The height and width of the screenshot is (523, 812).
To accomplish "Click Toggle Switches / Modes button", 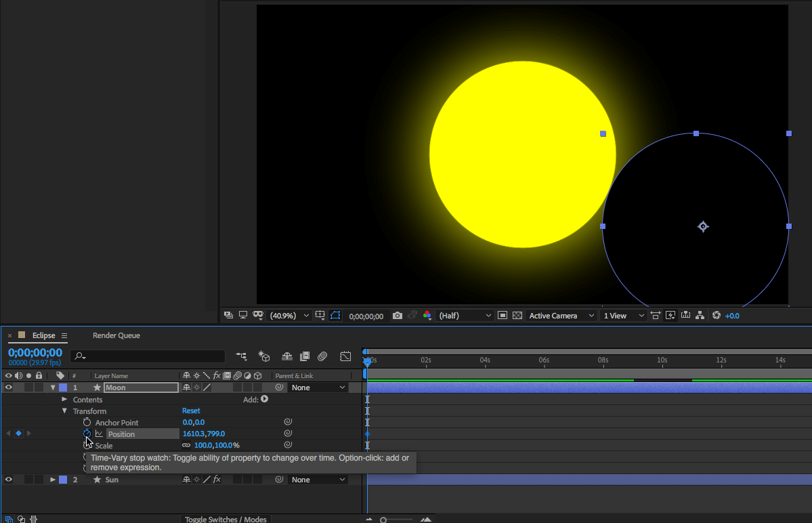I will pyautogui.click(x=226, y=519).
